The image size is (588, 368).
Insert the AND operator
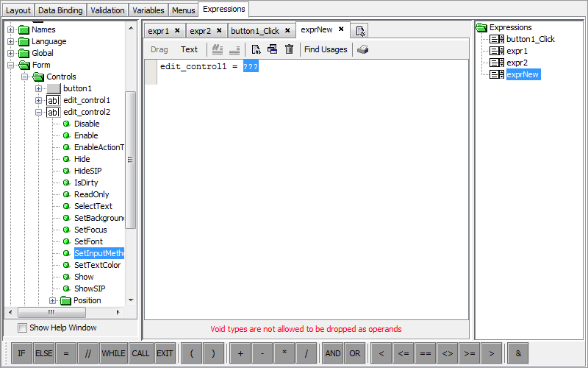pos(333,353)
